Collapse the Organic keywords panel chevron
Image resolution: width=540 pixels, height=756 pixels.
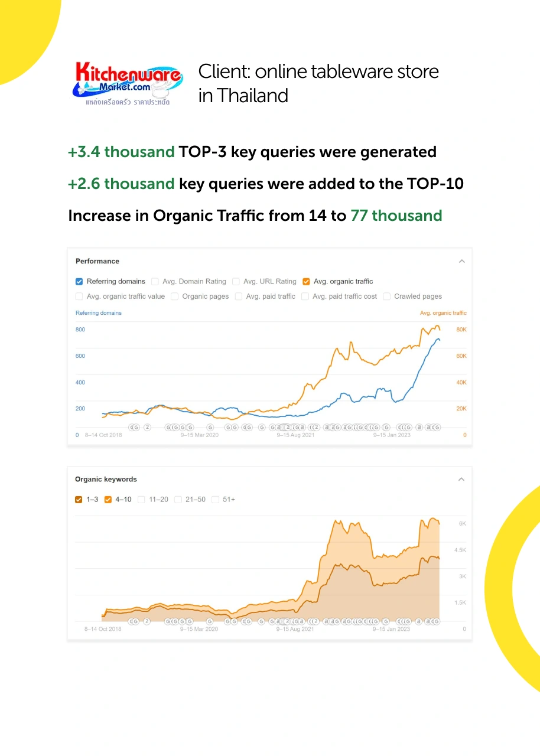coord(461,479)
